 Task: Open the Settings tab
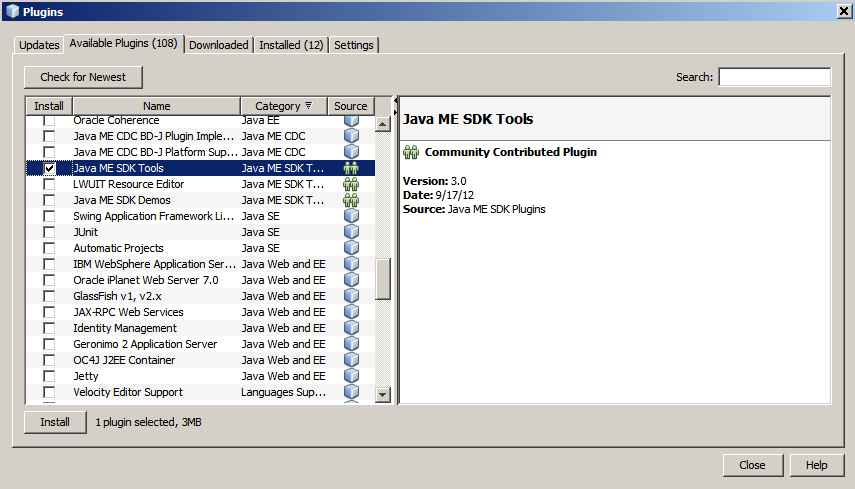[354, 45]
